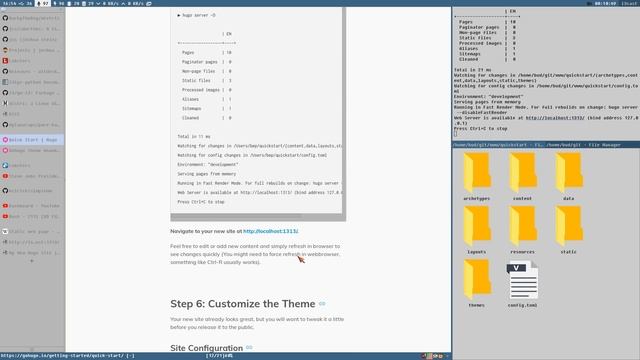Open the layouts folder in File Manager
Image resolution: width=640 pixels, height=360 pixels.
[477, 227]
